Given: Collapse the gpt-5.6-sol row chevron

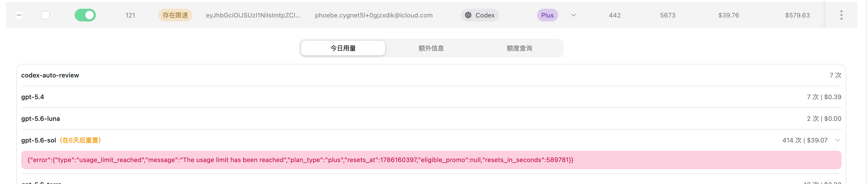Looking at the screenshot, I should pos(838,140).
